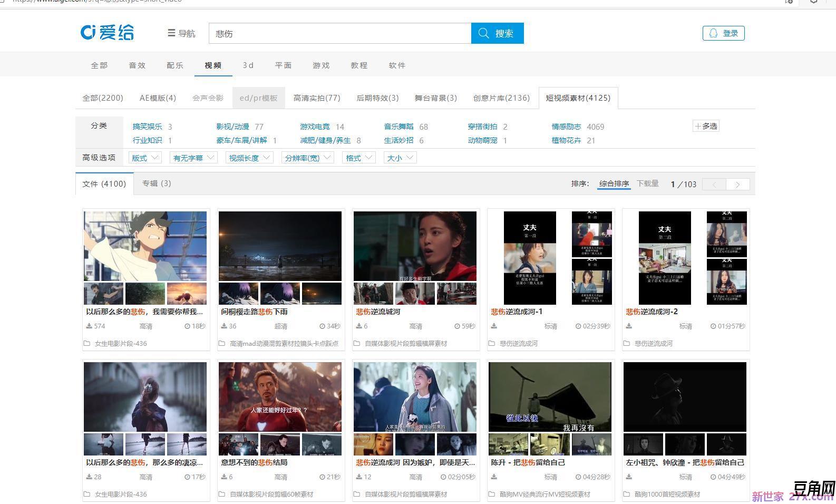
Task: Filter by 搞笑娱乐 category
Action: pyautogui.click(x=148, y=127)
